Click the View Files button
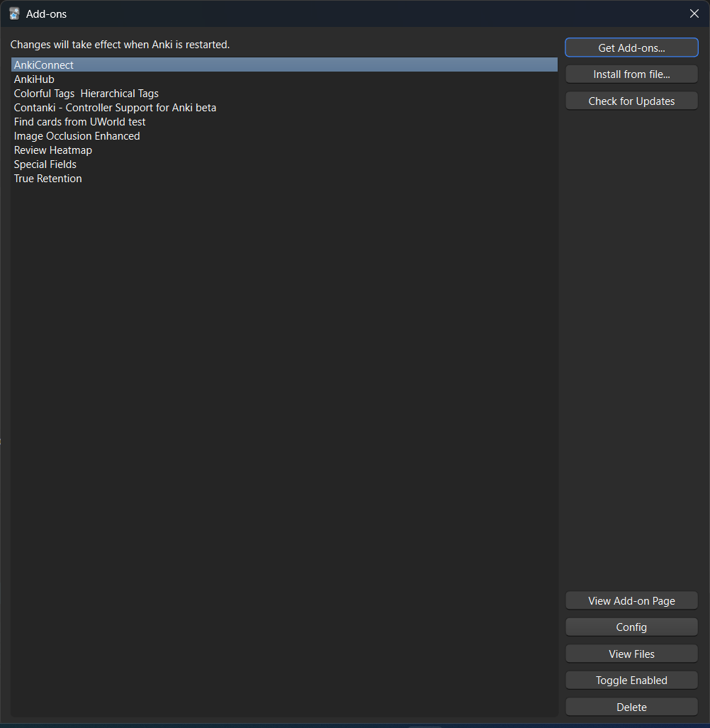Image resolution: width=710 pixels, height=728 pixels. [x=631, y=654]
